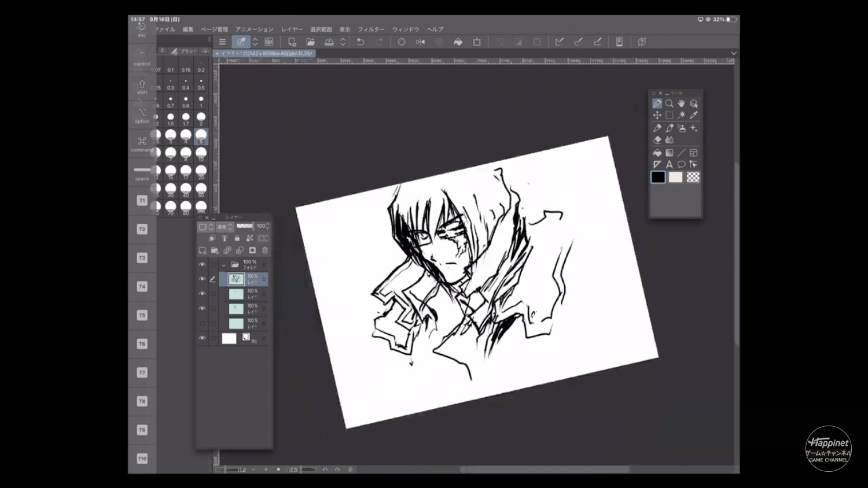This screenshot has width=868, height=488.
Task: Click the layer opacity 100 stepper
Action: pyautogui.click(x=267, y=226)
